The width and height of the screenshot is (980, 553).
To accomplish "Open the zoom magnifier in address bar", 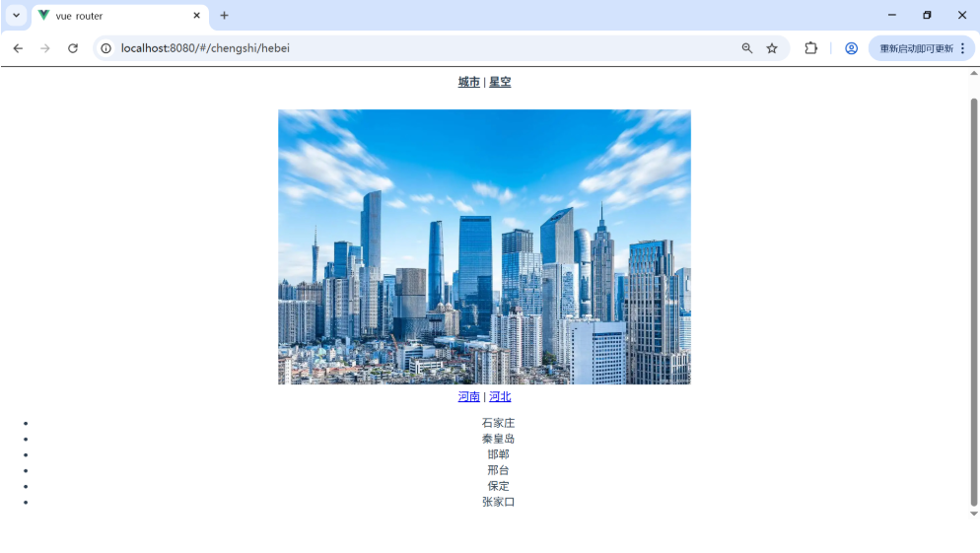I will 747,48.
